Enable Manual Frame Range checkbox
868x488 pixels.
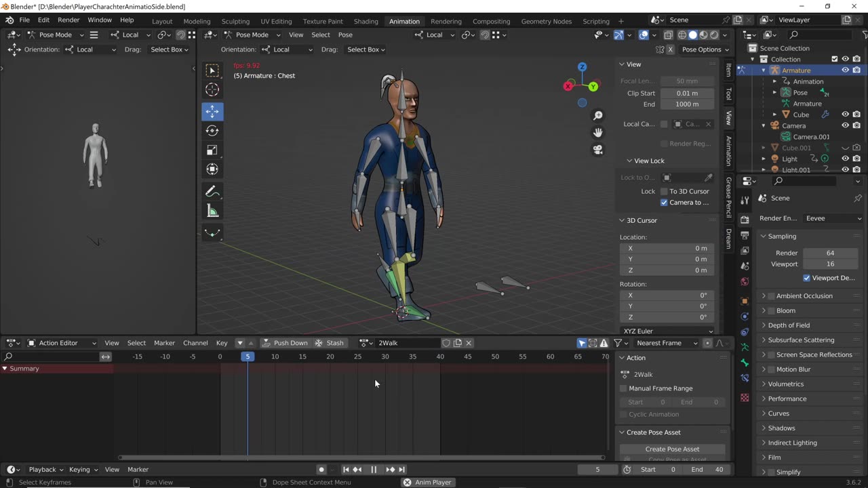(x=623, y=388)
